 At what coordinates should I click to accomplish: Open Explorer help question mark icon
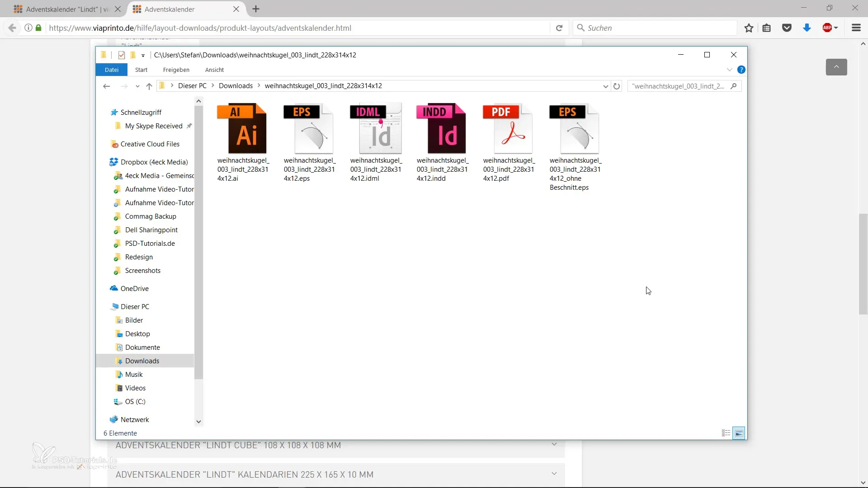click(741, 70)
